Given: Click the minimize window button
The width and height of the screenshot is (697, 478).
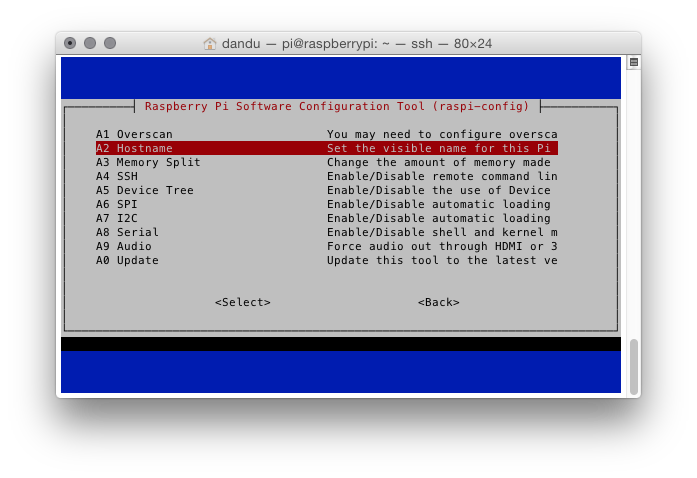Looking at the screenshot, I should tap(90, 43).
